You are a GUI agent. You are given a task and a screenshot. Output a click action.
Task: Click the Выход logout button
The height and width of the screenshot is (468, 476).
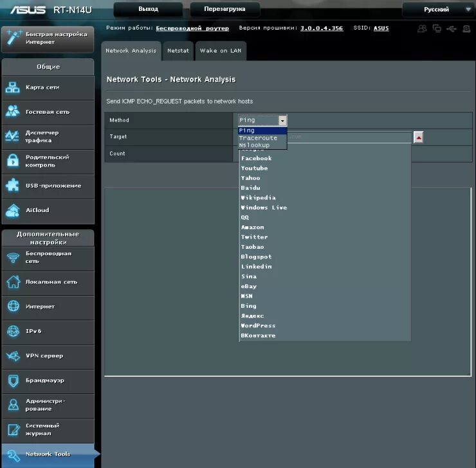pyautogui.click(x=148, y=9)
